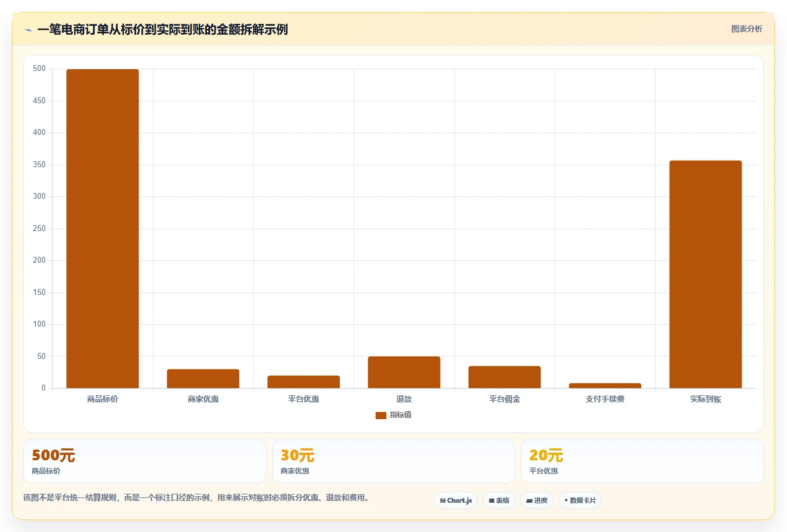Click the y-axis value 200
Screen dimensions: 787x532
[x=39, y=260]
